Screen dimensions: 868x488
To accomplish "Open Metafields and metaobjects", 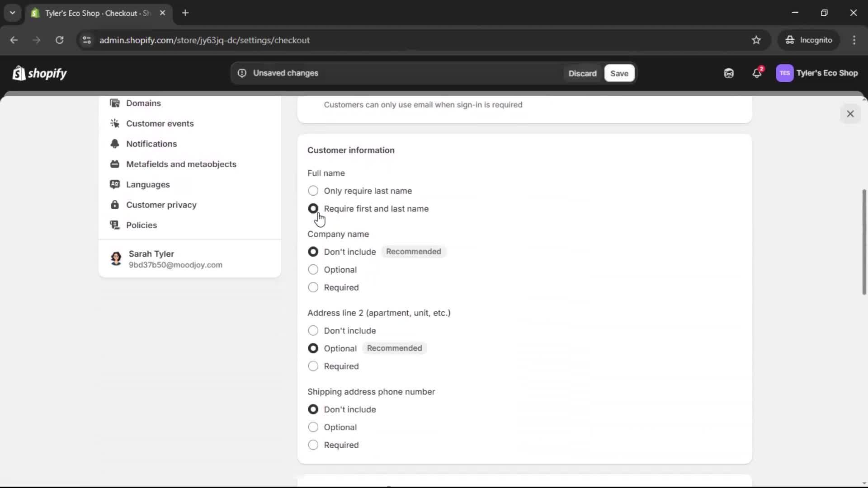I will [x=181, y=164].
